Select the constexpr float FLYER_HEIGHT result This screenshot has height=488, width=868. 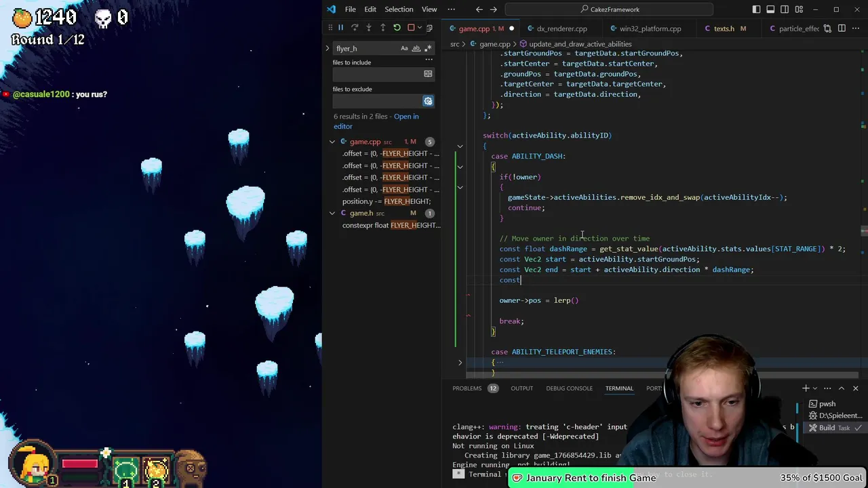click(391, 225)
